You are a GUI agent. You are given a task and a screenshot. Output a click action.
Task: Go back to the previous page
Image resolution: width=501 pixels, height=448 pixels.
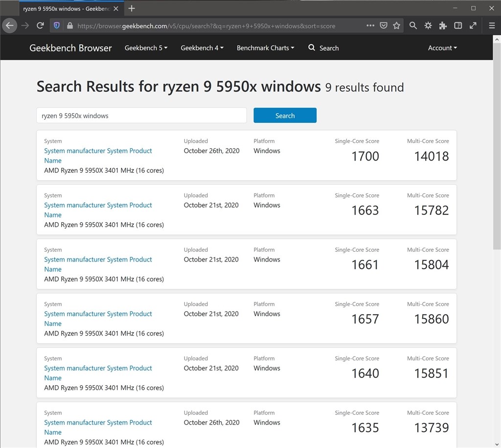click(10, 25)
